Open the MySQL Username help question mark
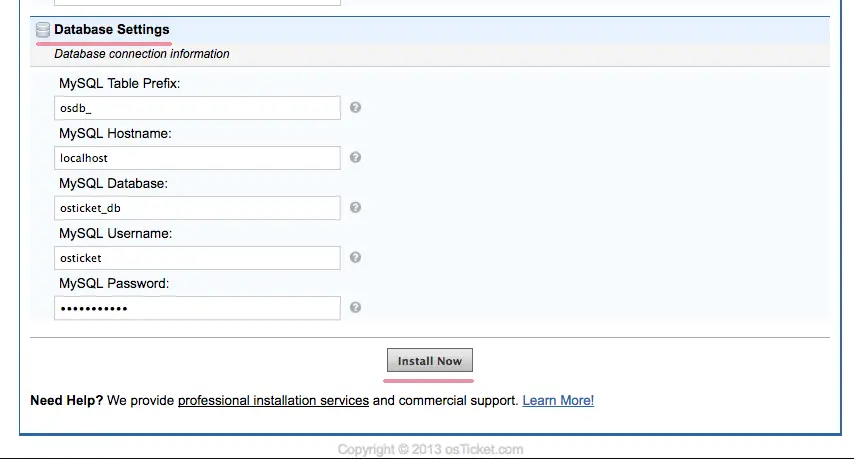The width and height of the screenshot is (854, 459). (355, 258)
